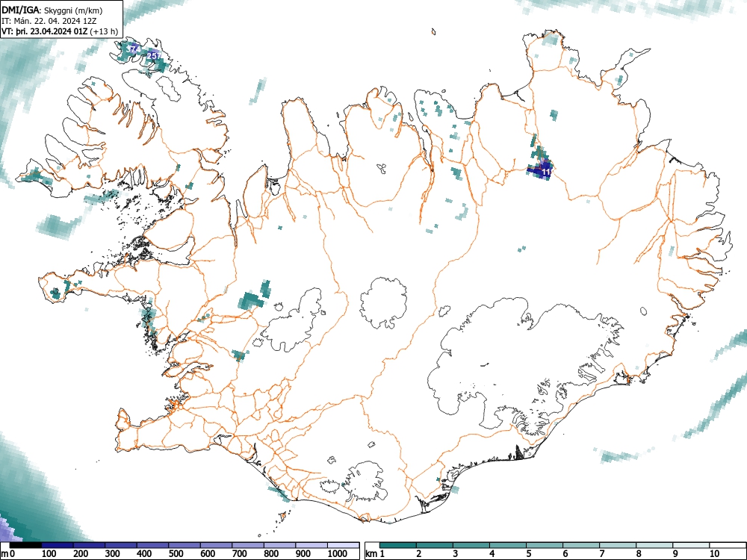Click the "800" meter legend label
Viewport: 747px width, 560px height.
tap(272, 554)
